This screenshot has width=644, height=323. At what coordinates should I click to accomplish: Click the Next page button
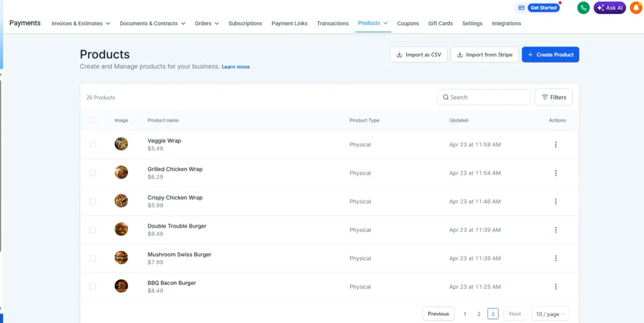click(515, 314)
